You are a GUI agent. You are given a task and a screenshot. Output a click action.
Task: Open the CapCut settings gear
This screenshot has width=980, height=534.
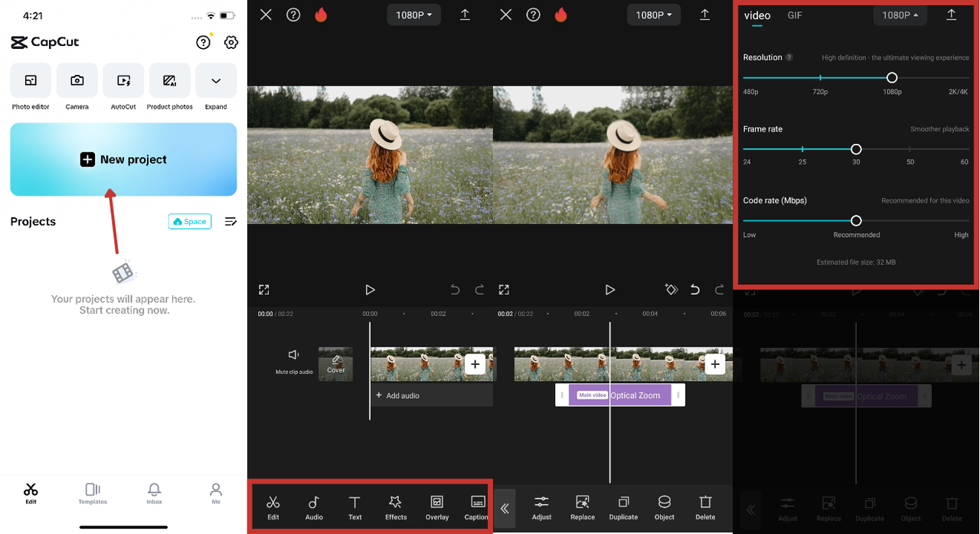coord(230,43)
